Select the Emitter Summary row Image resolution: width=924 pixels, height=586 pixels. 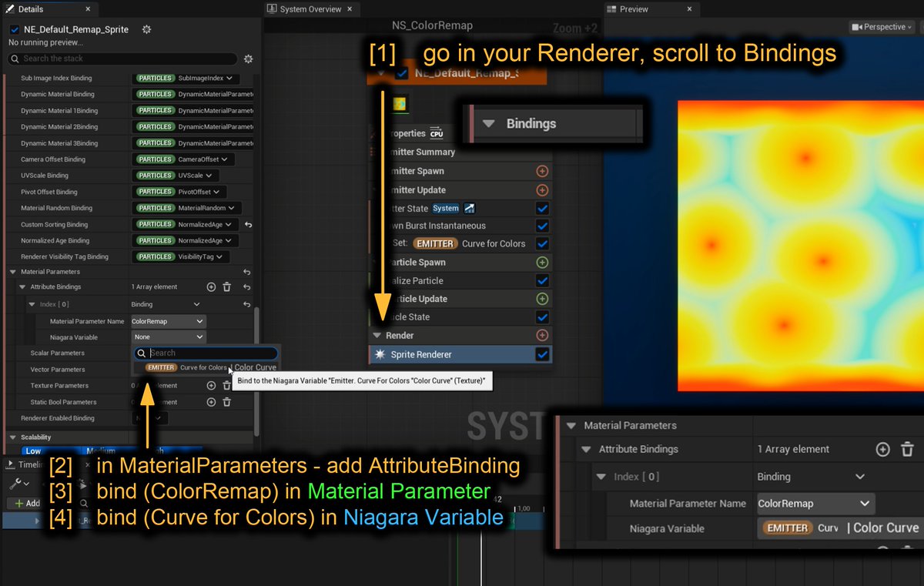460,152
